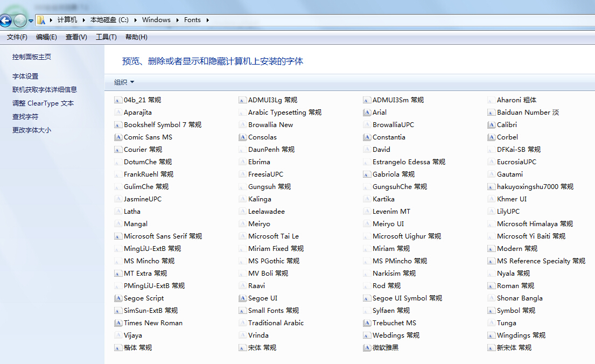Image resolution: width=595 pixels, height=364 pixels.
Task: Open the 帮助(H) menu
Action: [x=136, y=37]
